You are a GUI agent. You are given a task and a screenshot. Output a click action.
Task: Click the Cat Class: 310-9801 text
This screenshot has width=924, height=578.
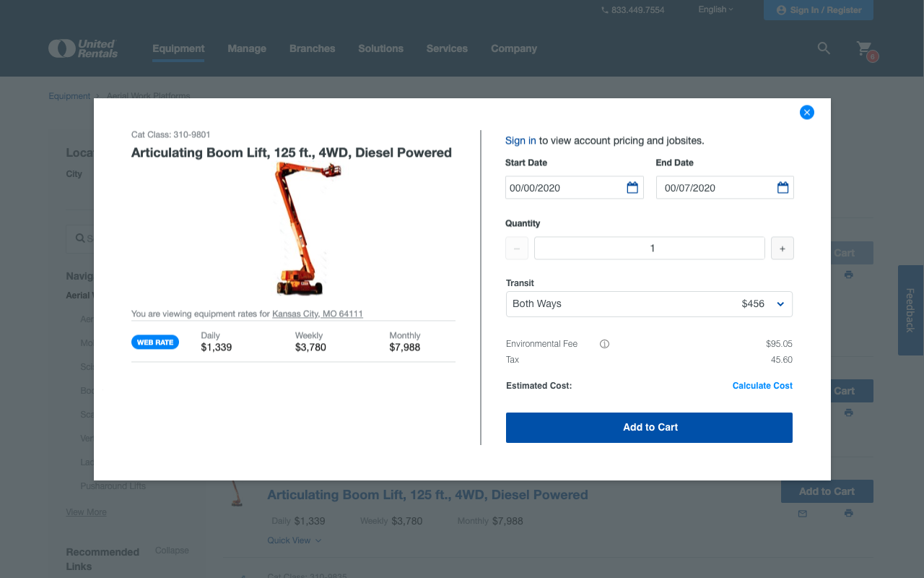171,134
